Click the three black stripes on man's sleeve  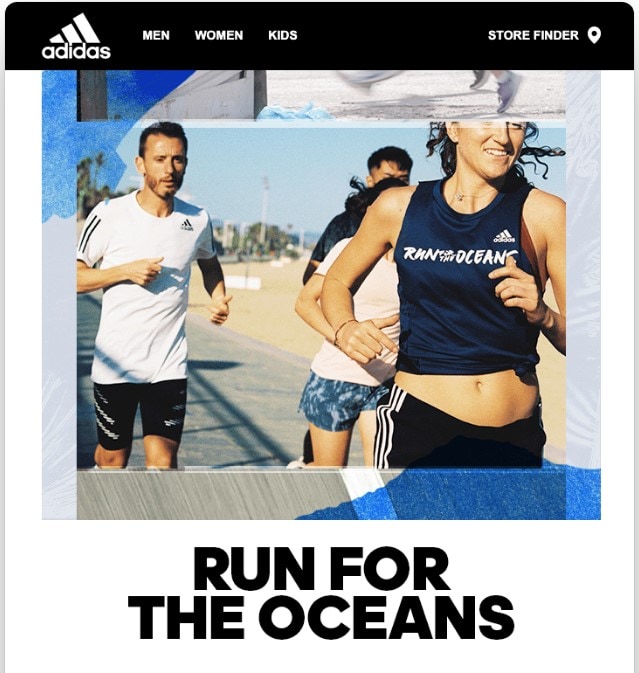pos(89,232)
